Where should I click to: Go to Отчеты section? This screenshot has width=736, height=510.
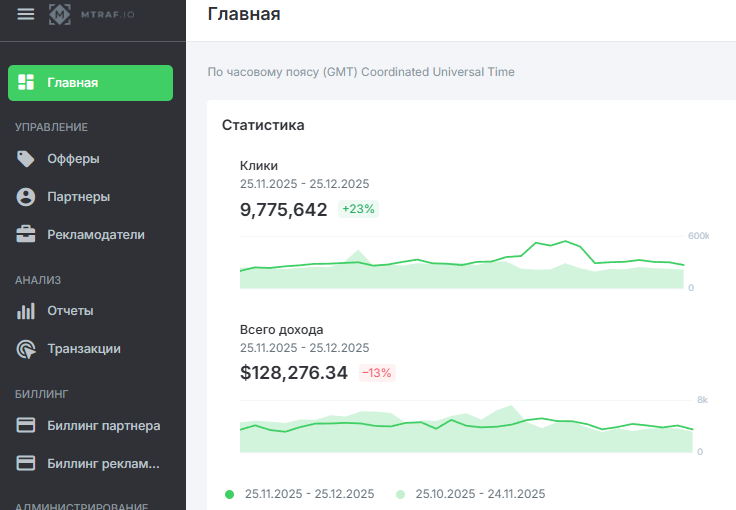[70, 311]
